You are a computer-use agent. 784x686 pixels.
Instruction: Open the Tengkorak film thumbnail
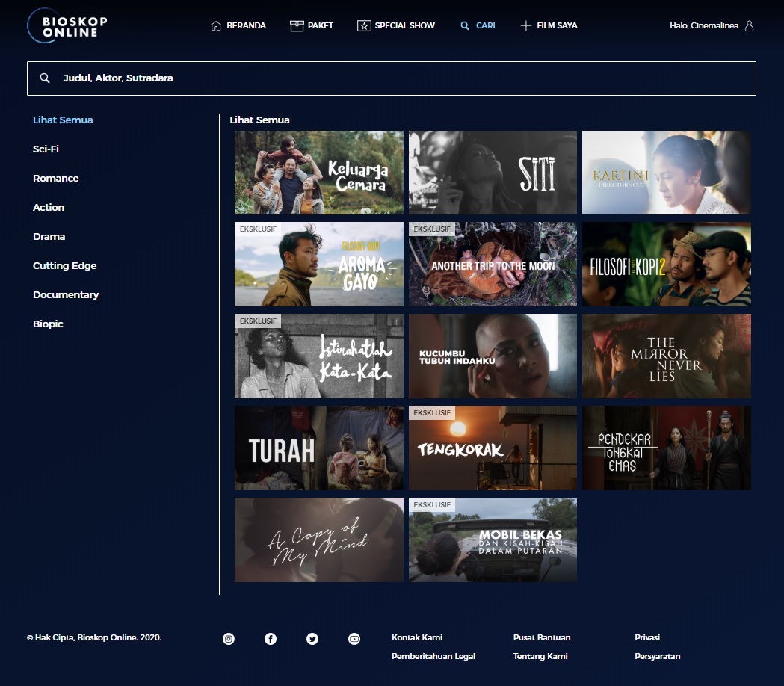(x=493, y=448)
